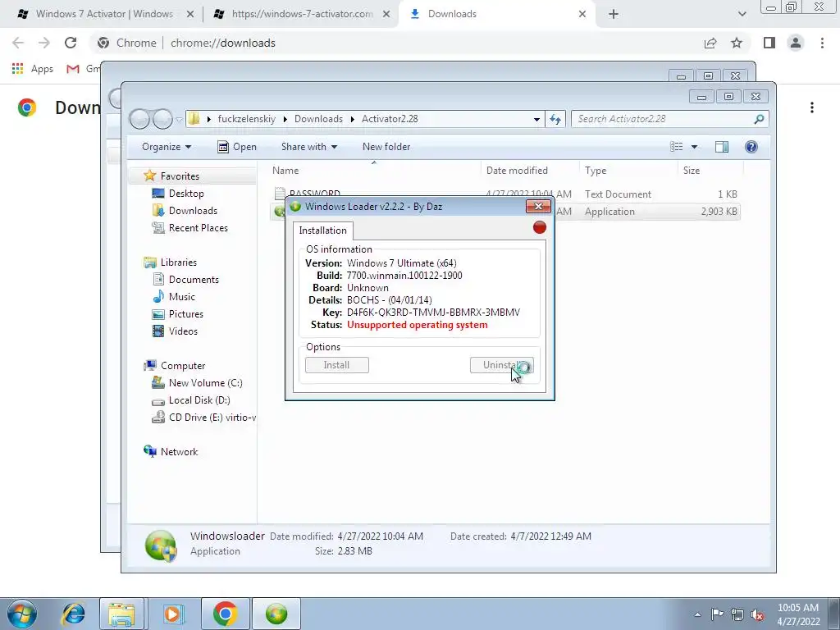This screenshot has height=630, width=840.
Task: Open the Windows Start menu
Action: (x=22, y=614)
